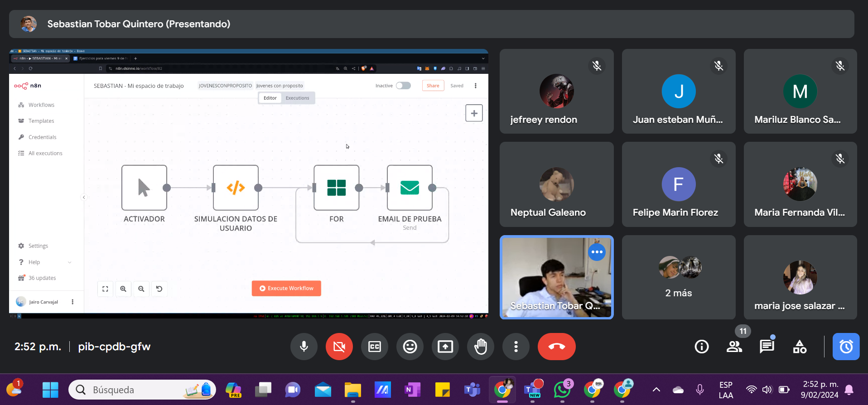Image resolution: width=868 pixels, height=405 pixels.
Task: Open volume control in system tray
Action: pyautogui.click(x=767, y=390)
